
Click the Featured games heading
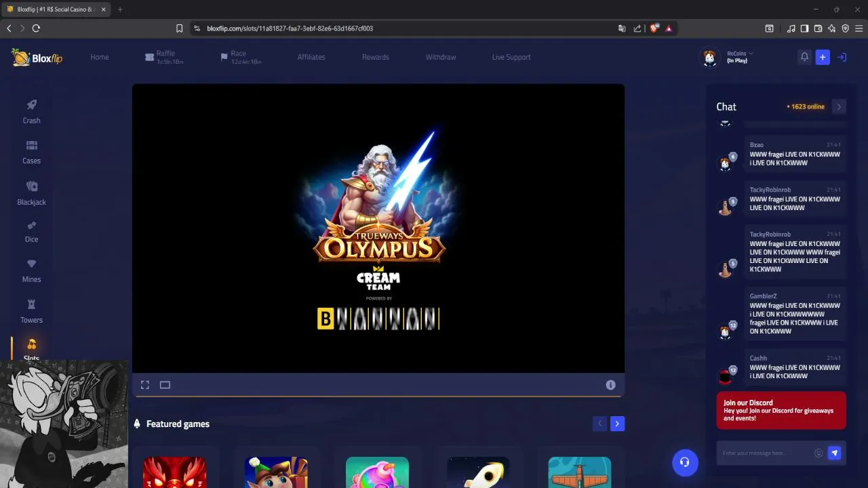click(x=178, y=424)
